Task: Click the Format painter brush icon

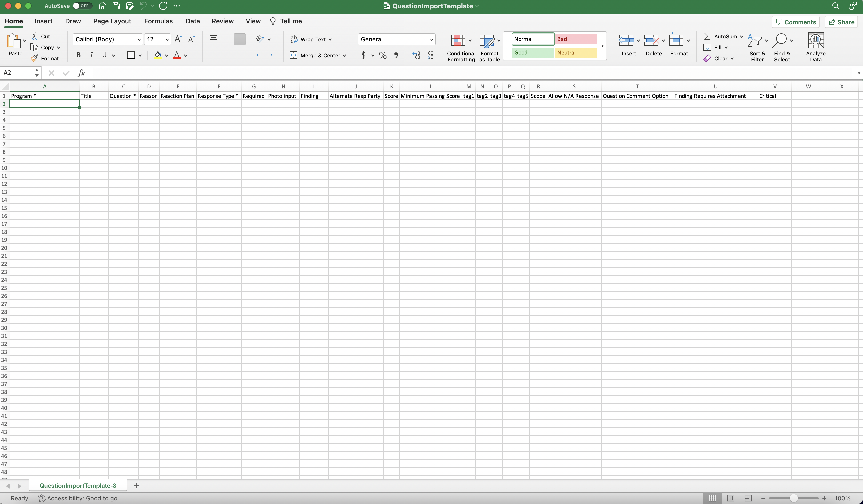Action: click(34, 58)
